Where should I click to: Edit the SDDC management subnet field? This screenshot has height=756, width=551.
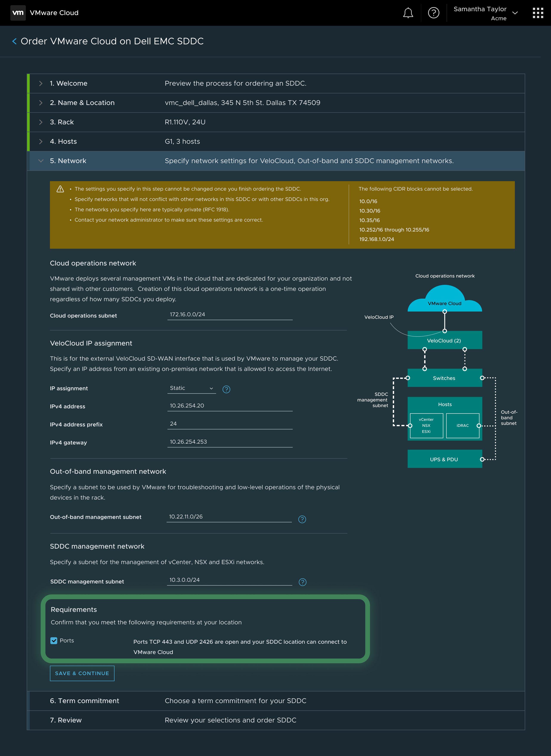coord(229,580)
